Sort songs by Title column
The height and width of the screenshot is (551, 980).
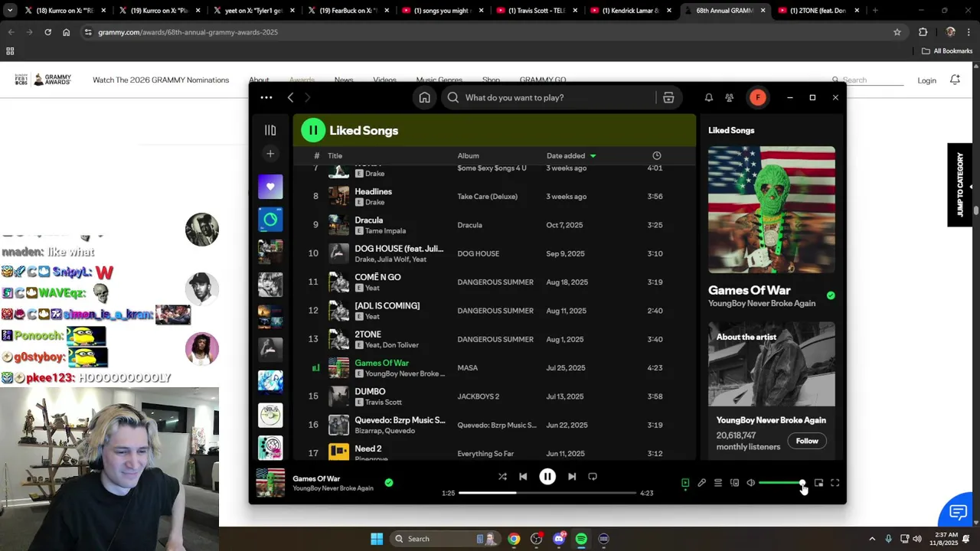pyautogui.click(x=335, y=155)
